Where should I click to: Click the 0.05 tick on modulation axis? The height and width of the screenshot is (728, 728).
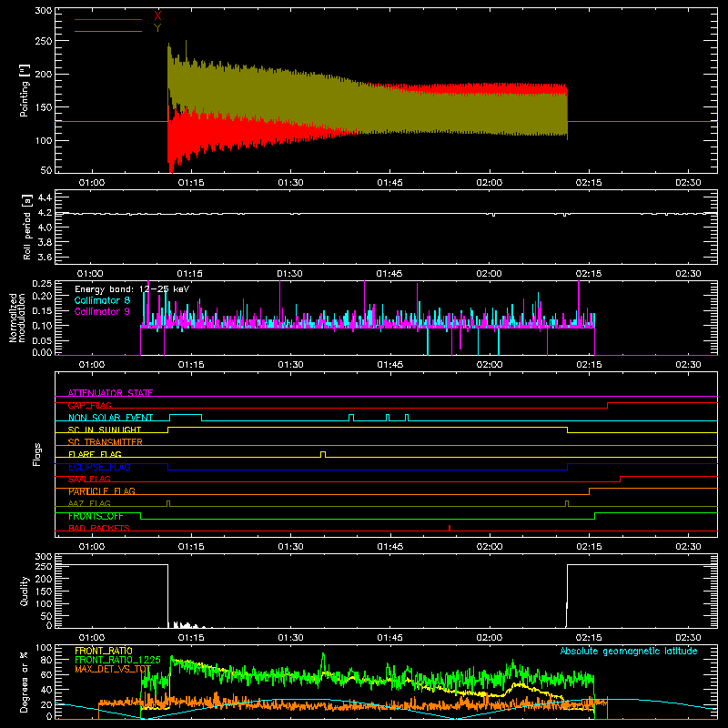coord(42,340)
